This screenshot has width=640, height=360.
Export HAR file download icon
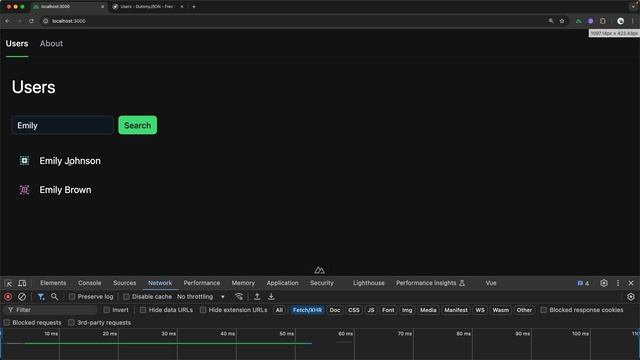pyautogui.click(x=271, y=297)
